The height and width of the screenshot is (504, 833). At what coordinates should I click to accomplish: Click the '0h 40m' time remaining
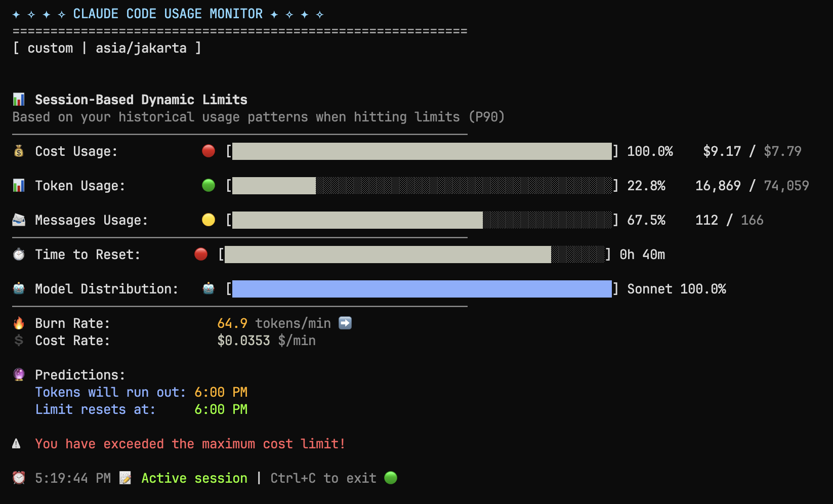(642, 255)
